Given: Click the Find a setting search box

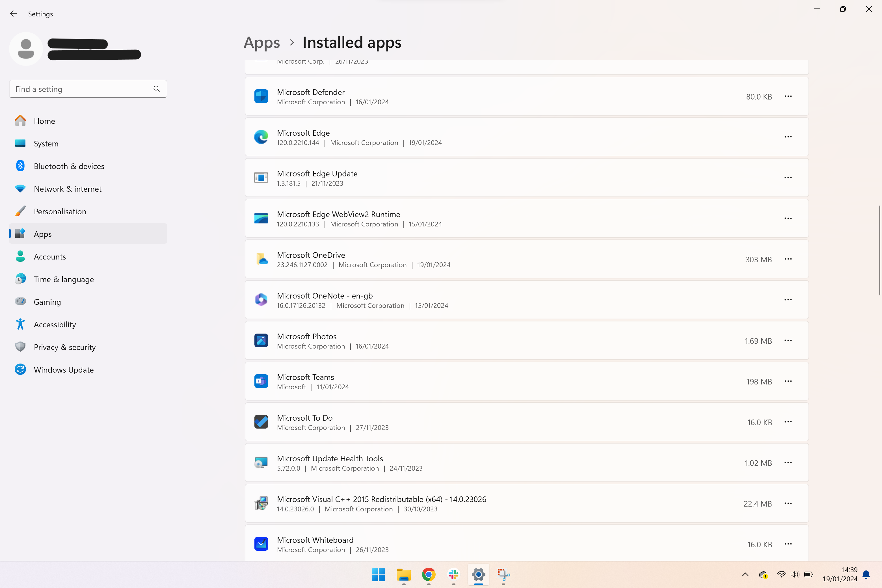Looking at the screenshot, I should 88,89.
